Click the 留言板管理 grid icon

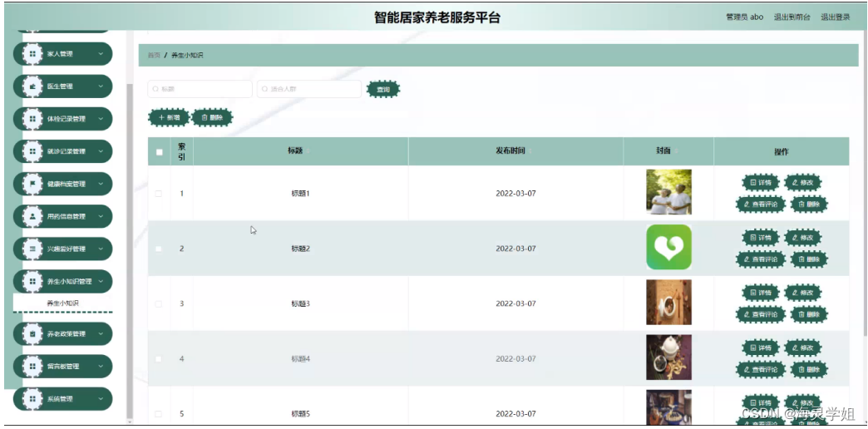[x=32, y=367]
